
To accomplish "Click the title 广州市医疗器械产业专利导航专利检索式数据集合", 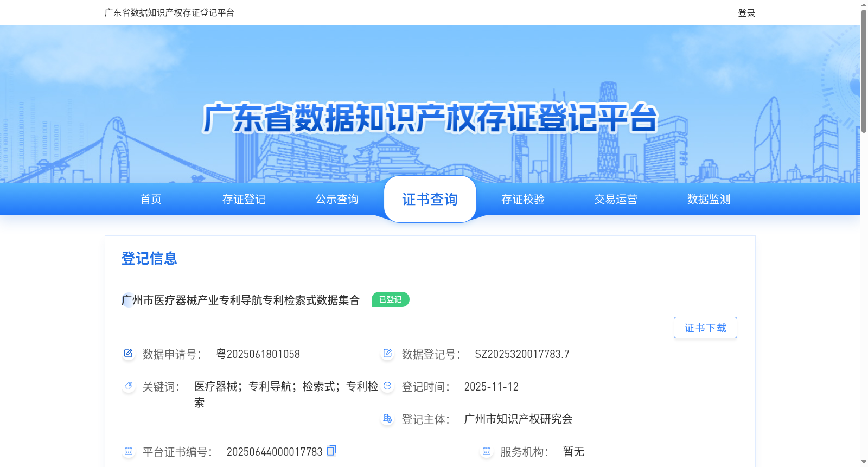I will (240, 300).
